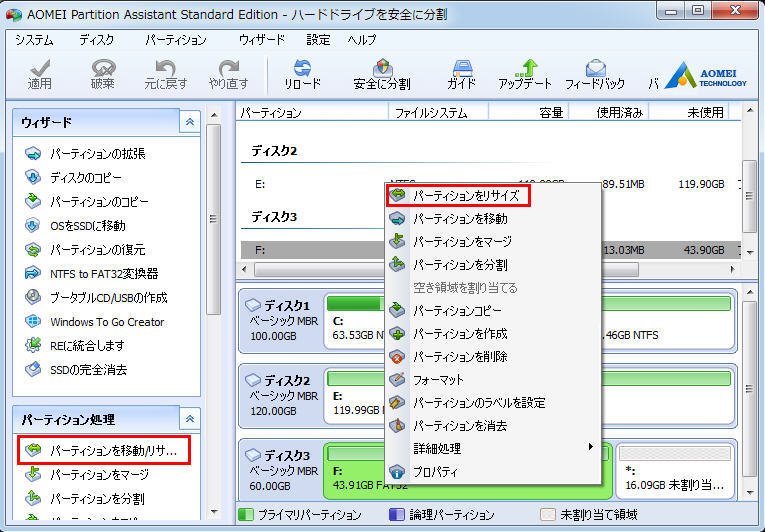Choose パーティションコピー in context menu
Screen dimensions: 765x532
point(494,310)
